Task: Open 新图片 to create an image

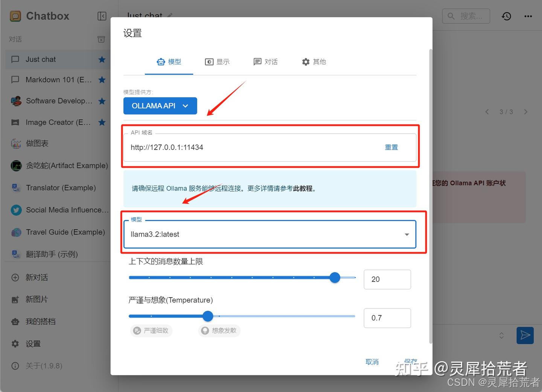Action: pyautogui.click(x=37, y=299)
